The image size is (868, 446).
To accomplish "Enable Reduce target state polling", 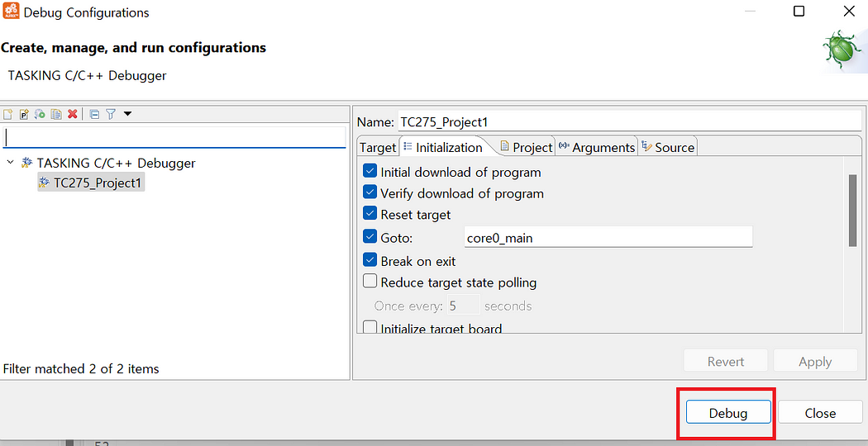I will point(370,282).
